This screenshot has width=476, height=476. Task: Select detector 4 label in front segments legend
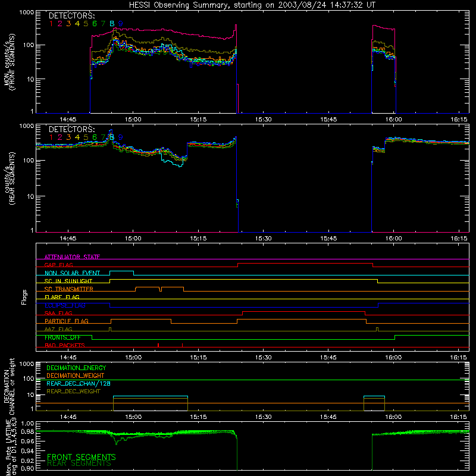(x=77, y=24)
